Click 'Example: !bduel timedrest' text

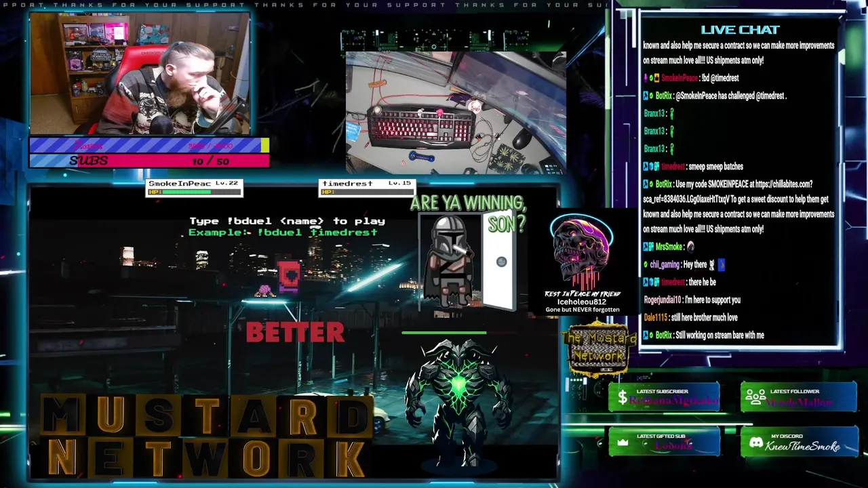pyautogui.click(x=283, y=232)
